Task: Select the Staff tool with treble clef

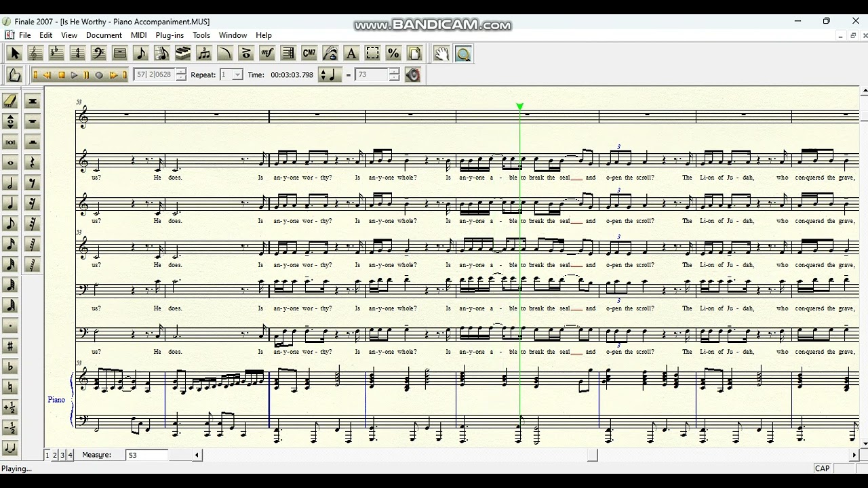Action: pyautogui.click(x=35, y=54)
